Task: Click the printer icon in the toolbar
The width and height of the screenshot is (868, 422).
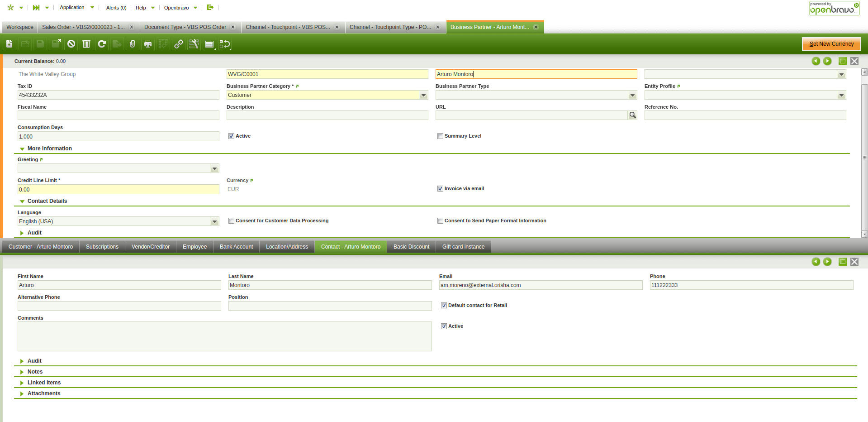Action: tap(148, 44)
